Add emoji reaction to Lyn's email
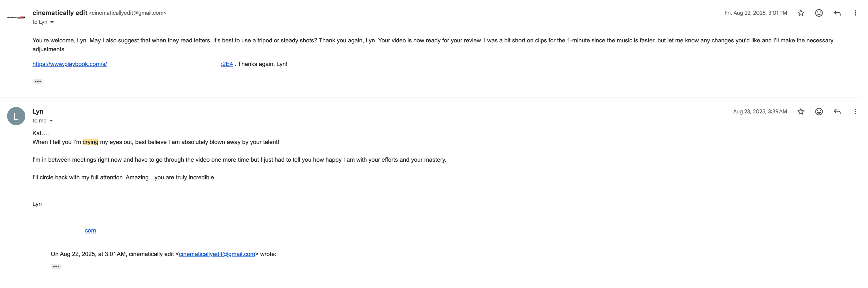The height and width of the screenshot is (288, 868). point(819,112)
